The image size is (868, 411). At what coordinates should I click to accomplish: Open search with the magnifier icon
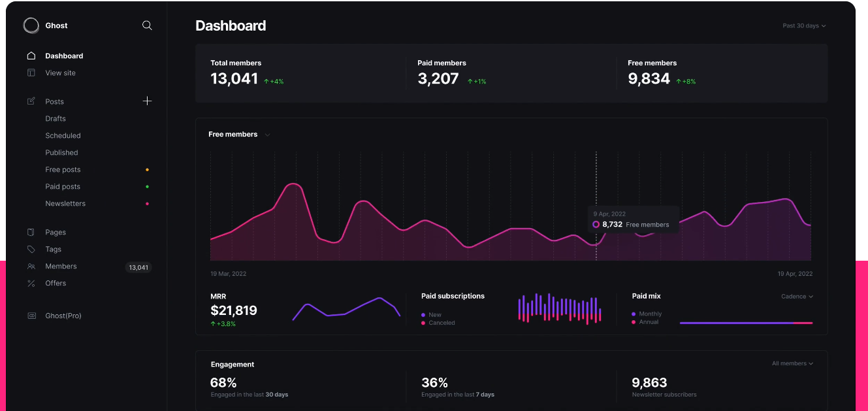coord(147,25)
